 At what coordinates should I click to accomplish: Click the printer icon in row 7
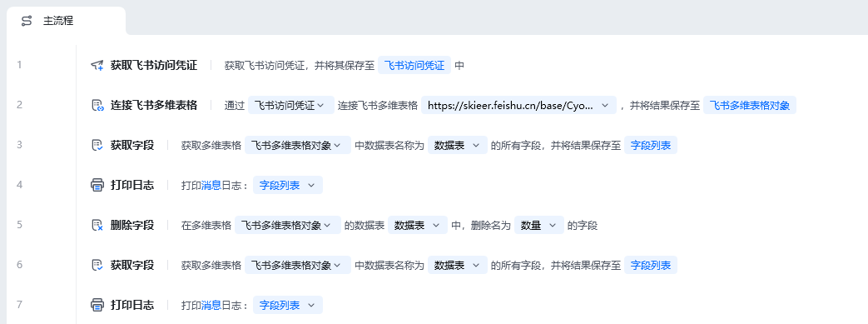click(97, 305)
